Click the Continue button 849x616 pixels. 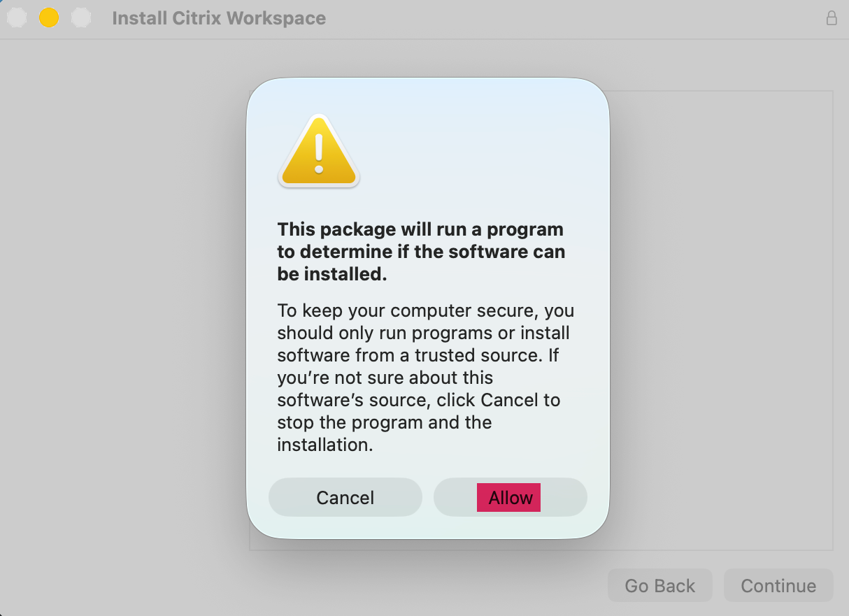pos(778,585)
